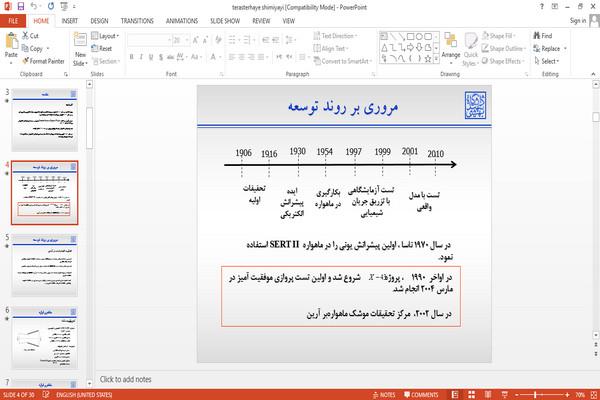This screenshot has width=600, height=400.
Task: Toggle Italic formatting
Action: coord(141,57)
